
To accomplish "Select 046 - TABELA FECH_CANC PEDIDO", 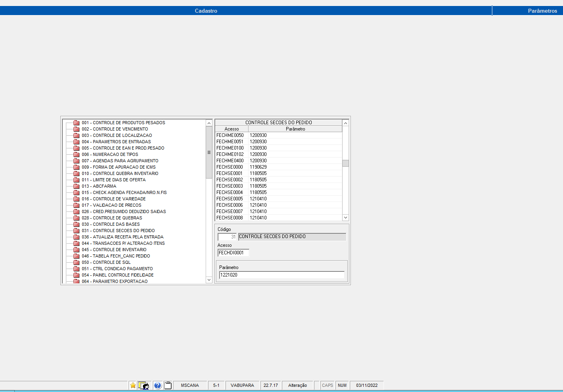I will (116, 256).
